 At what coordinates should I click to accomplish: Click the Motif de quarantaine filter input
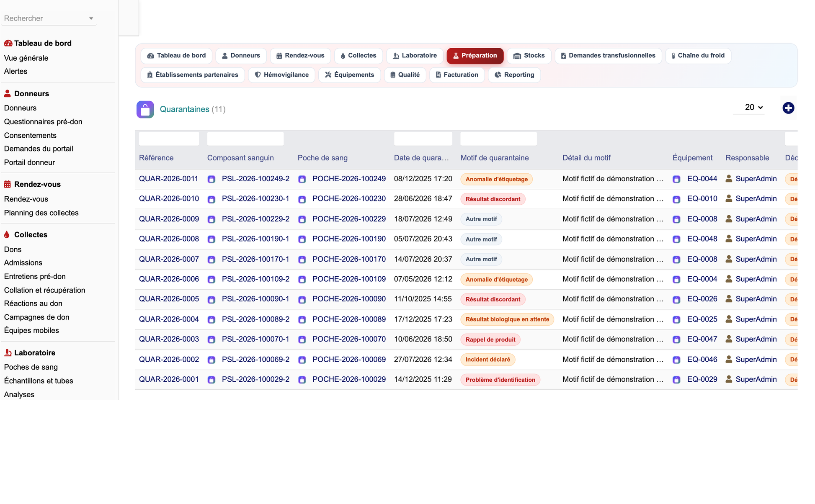[498, 139]
